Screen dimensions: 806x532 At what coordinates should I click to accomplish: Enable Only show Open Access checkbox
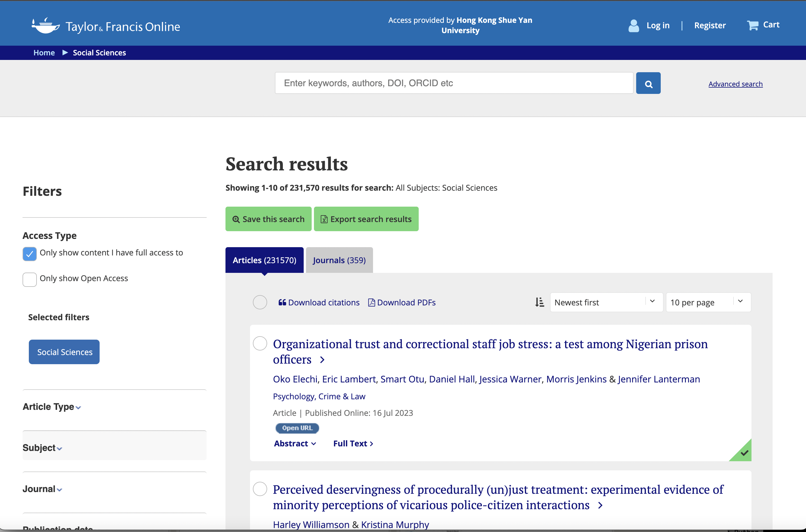pos(30,279)
